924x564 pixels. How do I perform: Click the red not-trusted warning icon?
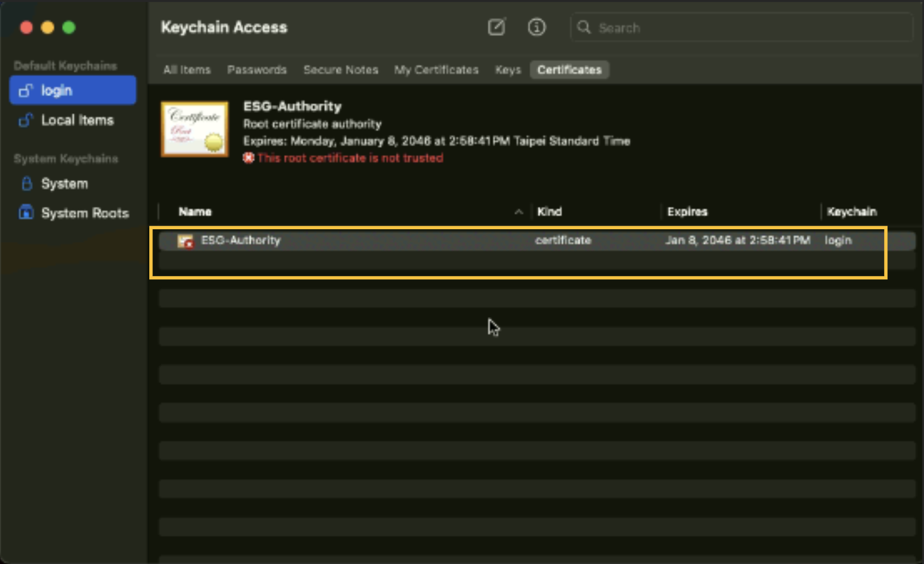248,158
